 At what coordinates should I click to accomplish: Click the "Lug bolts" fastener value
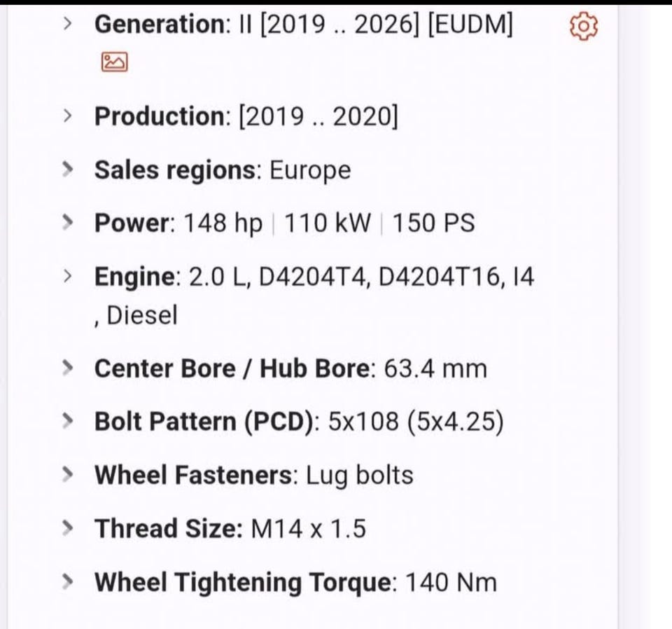pos(359,475)
